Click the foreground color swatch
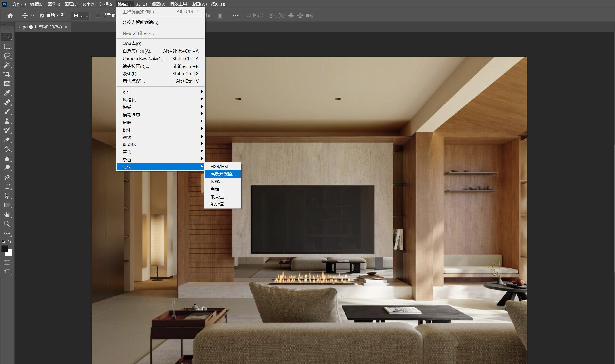615x364 pixels. tap(5, 249)
